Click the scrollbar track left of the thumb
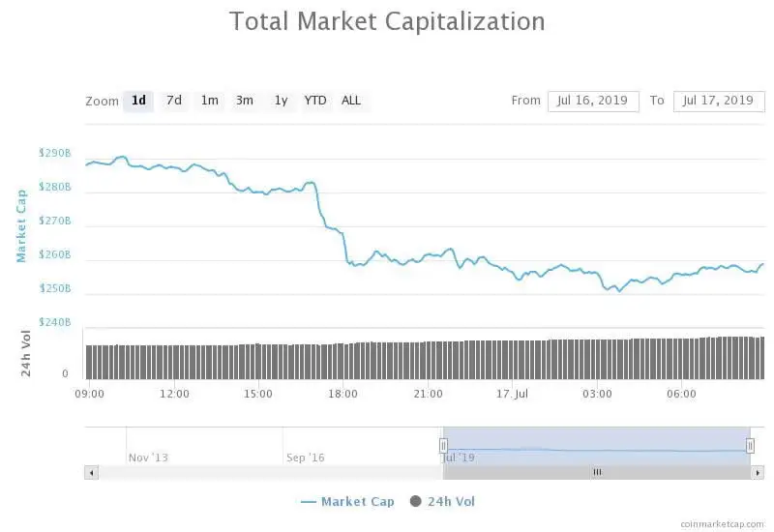774x532 pixels. [x=271, y=472]
